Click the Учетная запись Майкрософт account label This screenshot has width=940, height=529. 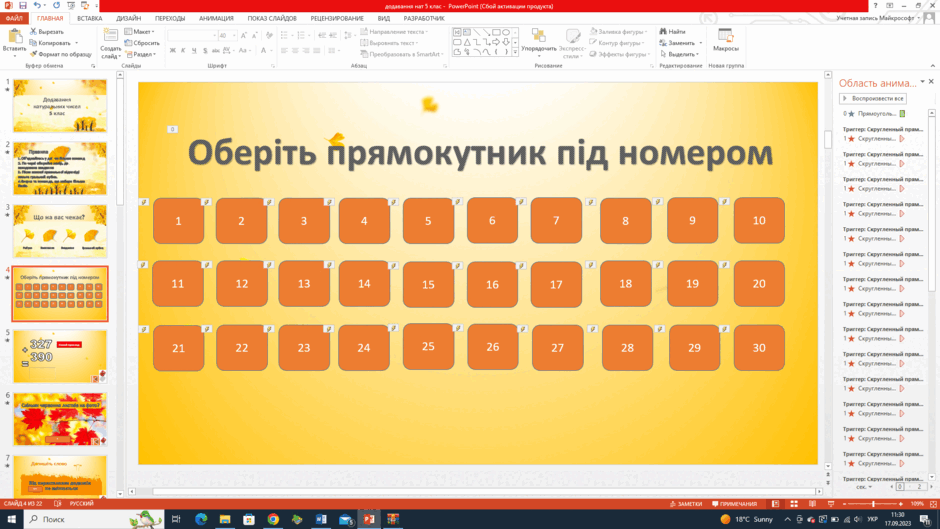[875, 19]
